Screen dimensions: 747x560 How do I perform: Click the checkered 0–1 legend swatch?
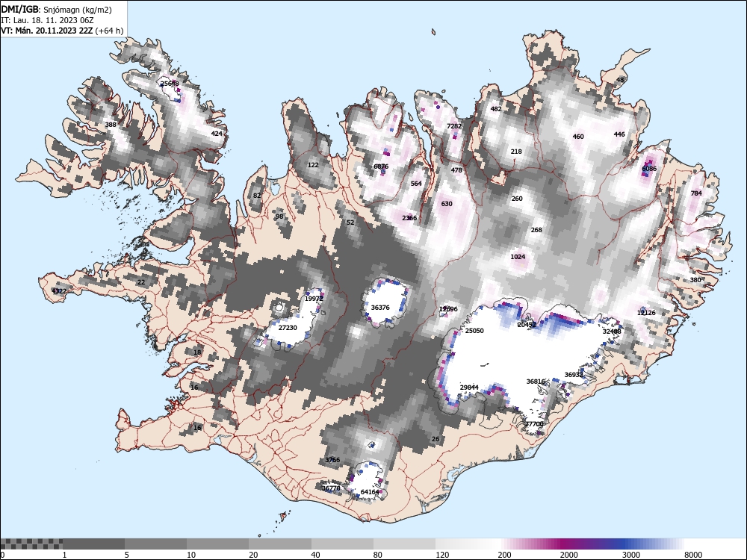[x=31, y=544]
